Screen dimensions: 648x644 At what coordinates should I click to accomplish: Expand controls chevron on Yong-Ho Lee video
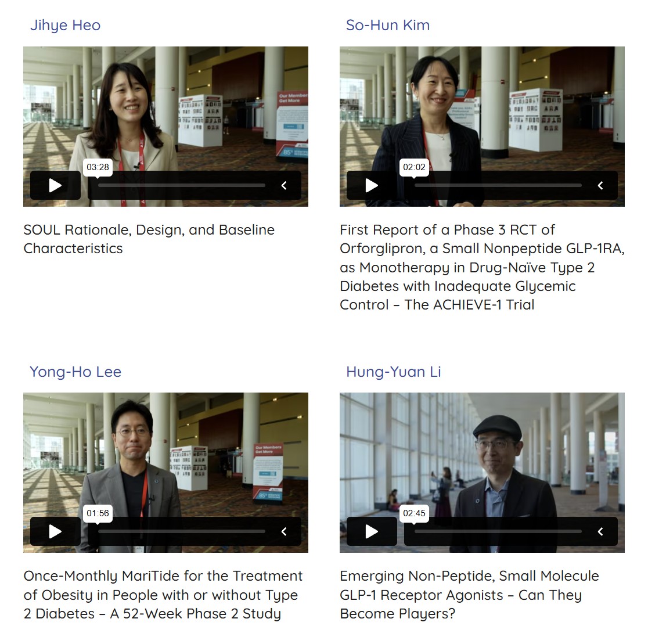pyautogui.click(x=285, y=531)
